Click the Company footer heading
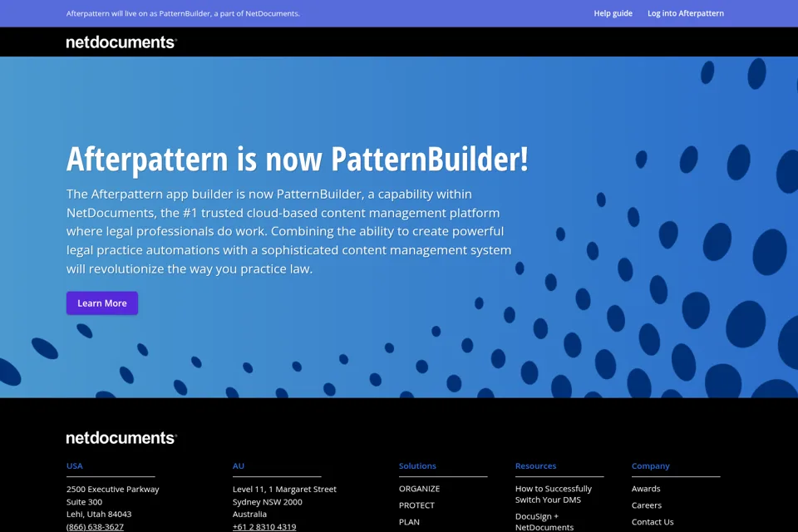 (x=650, y=465)
